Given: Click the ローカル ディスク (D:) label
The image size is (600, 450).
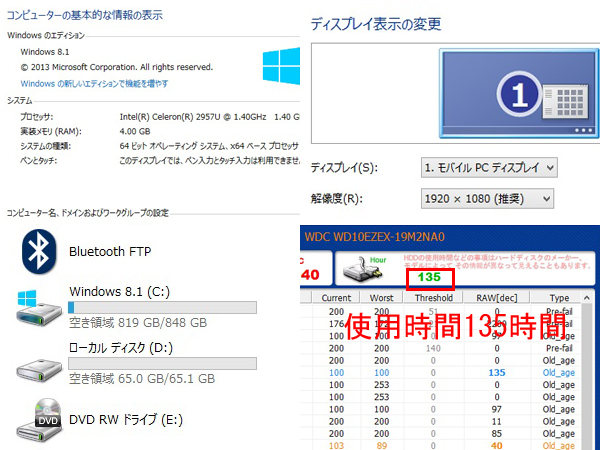Looking at the screenshot, I should click(x=121, y=348).
